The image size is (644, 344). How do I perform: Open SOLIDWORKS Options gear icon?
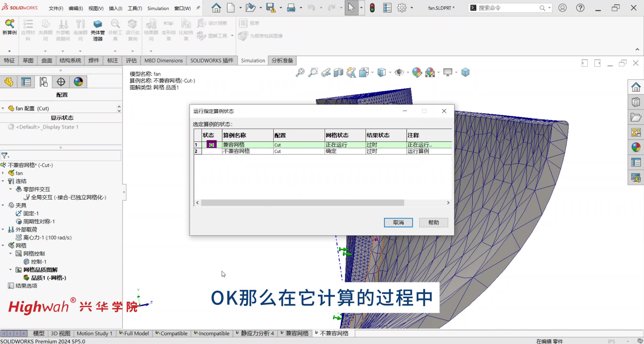(402, 8)
